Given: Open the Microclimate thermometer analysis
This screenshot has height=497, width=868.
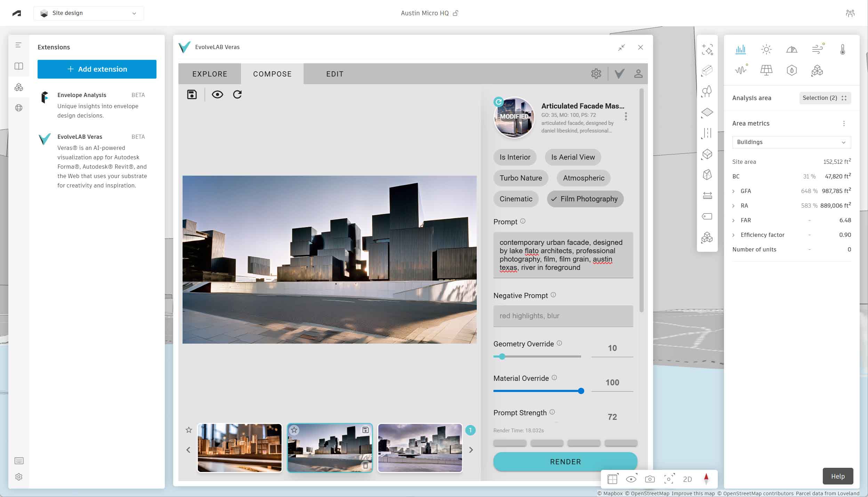Looking at the screenshot, I should pos(842,49).
